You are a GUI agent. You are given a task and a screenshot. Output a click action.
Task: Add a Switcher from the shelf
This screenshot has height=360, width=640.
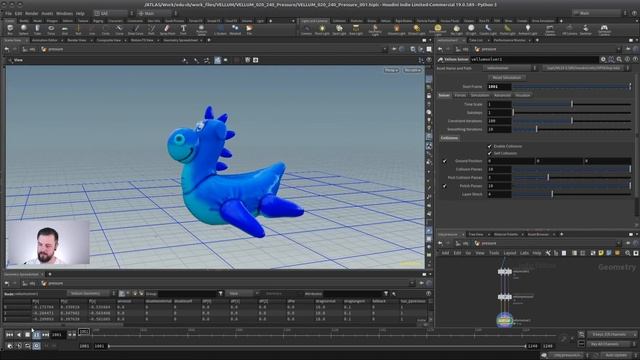(x=586, y=29)
